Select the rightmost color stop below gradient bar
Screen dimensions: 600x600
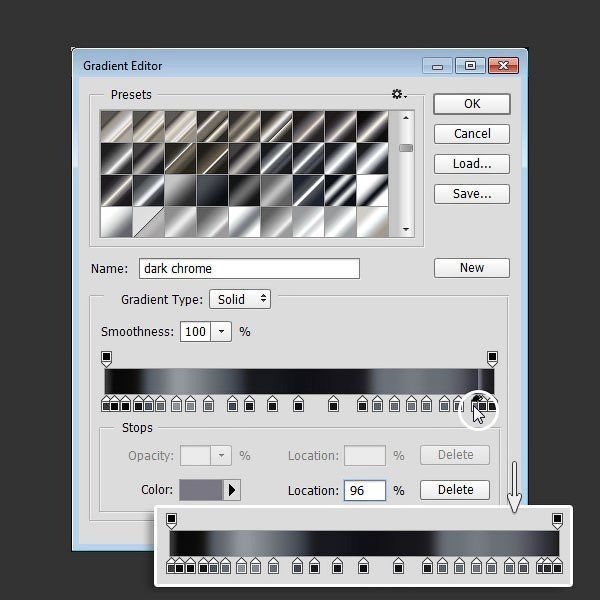[492, 404]
